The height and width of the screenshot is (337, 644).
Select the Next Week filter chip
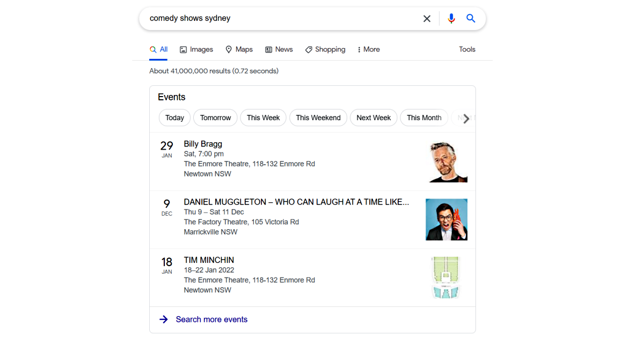(374, 118)
